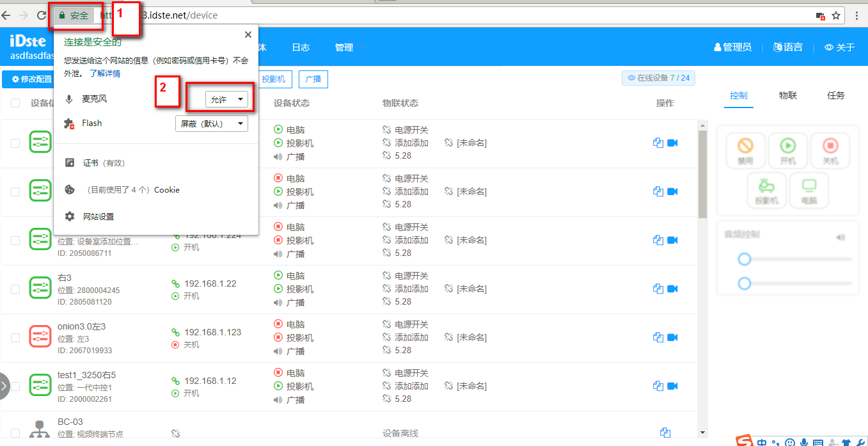Screen dimensions: 868x446
Task: Click the 了解详情 link in popup
Action: pos(104,74)
